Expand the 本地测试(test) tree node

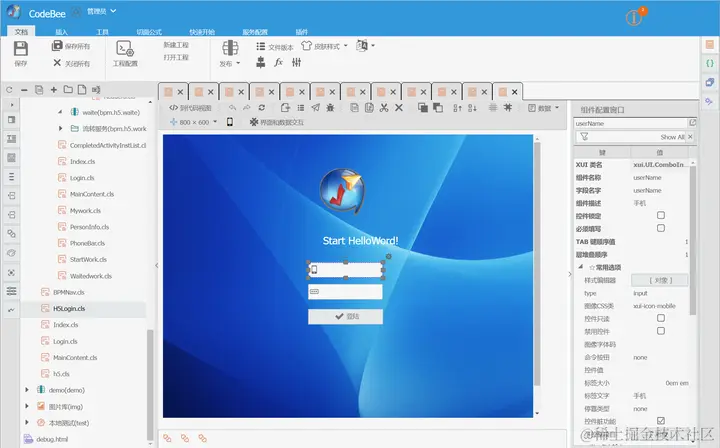pyautogui.click(x=27, y=422)
